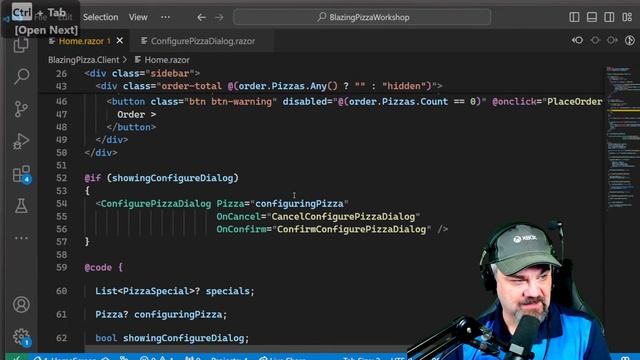Open previous revision changes icon in editor toolbar
Viewport: 640px width, 360px height.
(577, 40)
